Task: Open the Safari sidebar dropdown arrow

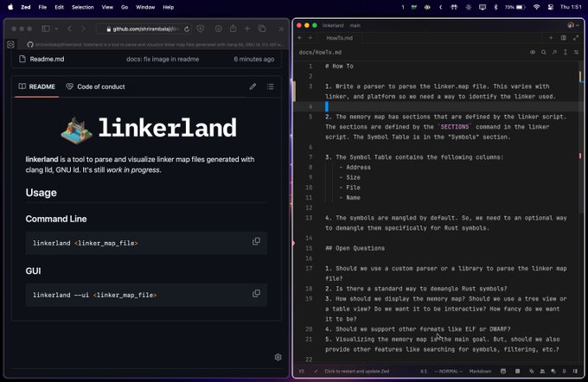Action: (56, 29)
